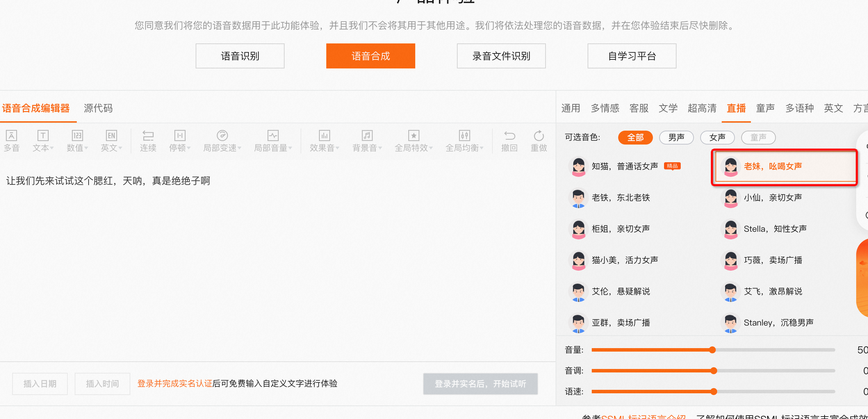The width and height of the screenshot is (868, 419).
Task: Filter voices by 男声
Action: (x=676, y=138)
